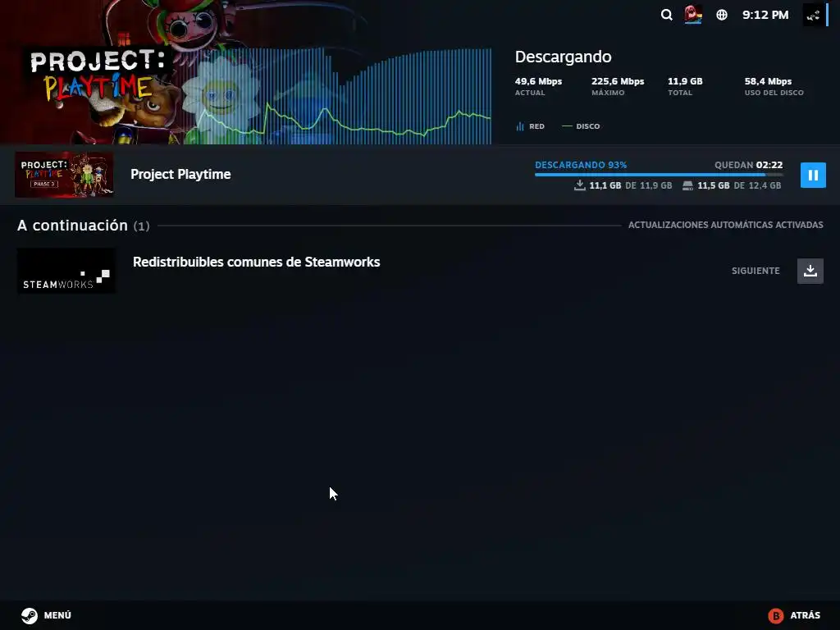Click the SIGUIENTE label
Viewport: 840px width, 630px height.
(756, 271)
